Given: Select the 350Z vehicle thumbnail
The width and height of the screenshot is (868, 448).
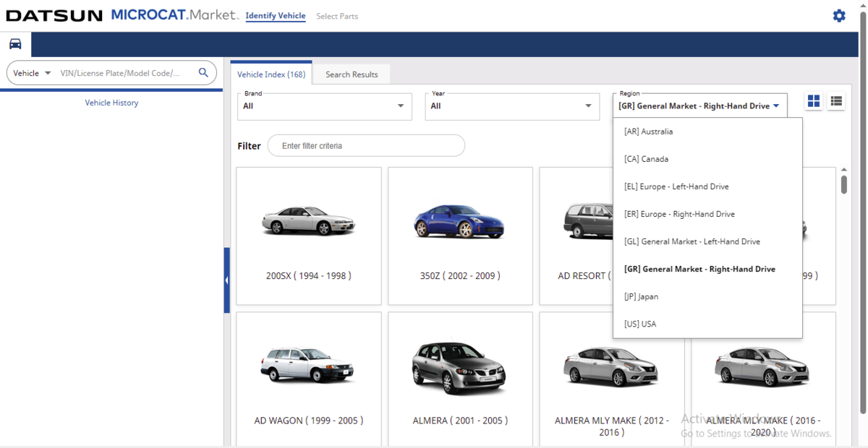Looking at the screenshot, I should tap(460, 236).
